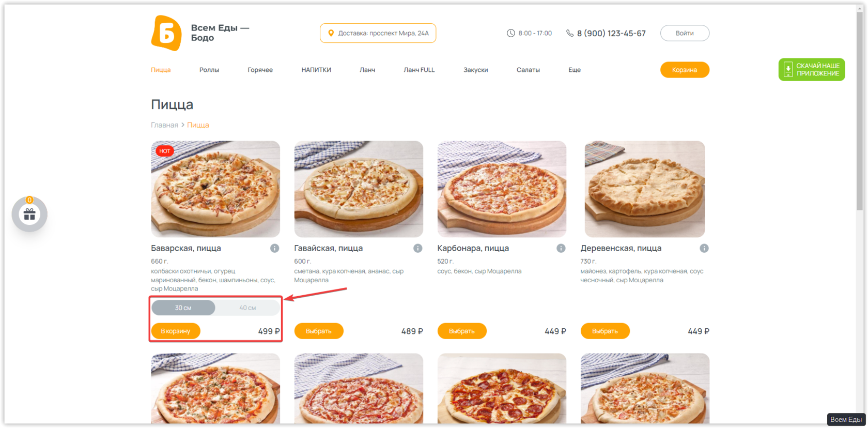868x428 pixels.
Task: Select the 30 см size option
Action: click(183, 308)
